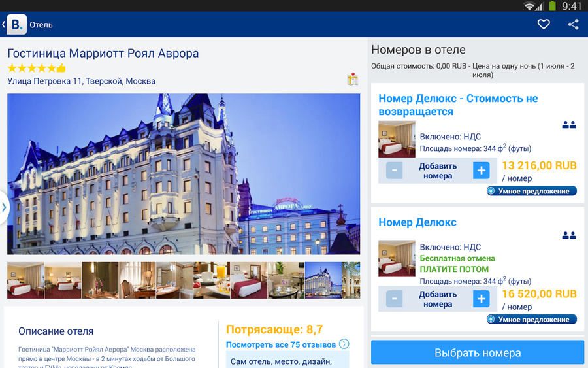Decrease room count for 13 216,00 RUB room
This screenshot has height=368, width=588.
(x=395, y=171)
